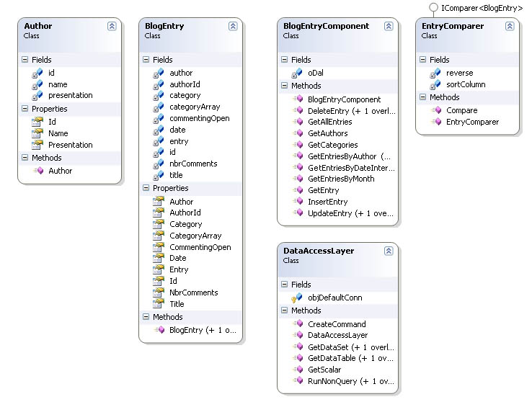Image resolution: width=532 pixels, height=402 pixels.
Task: Click protected field icon beside objDefaultConn
Action: pyautogui.click(x=297, y=298)
